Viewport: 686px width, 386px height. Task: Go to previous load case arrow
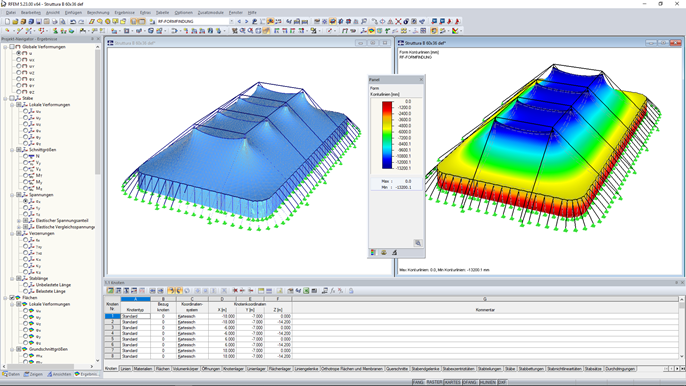coord(239,21)
